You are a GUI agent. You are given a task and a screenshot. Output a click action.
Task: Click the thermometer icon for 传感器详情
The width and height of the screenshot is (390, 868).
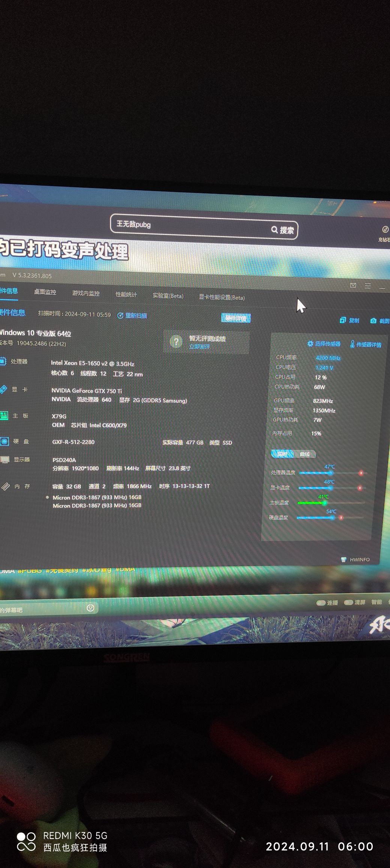tap(352, 344)
